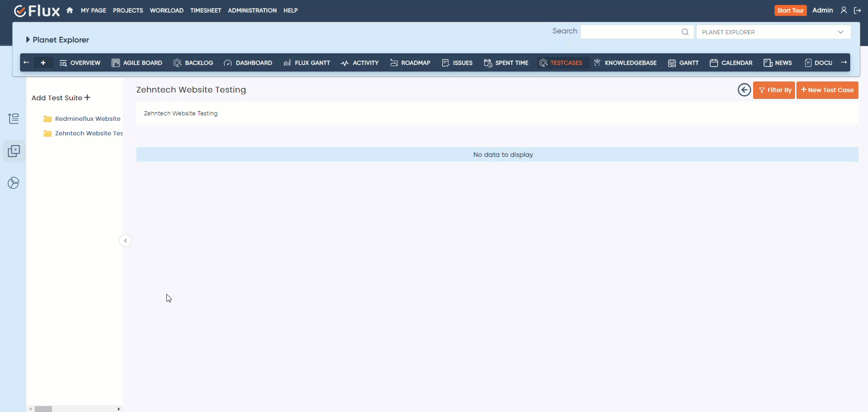Open reports pie chart sidebar icon
The image size is (868, 412).
(x=14, y=183)
